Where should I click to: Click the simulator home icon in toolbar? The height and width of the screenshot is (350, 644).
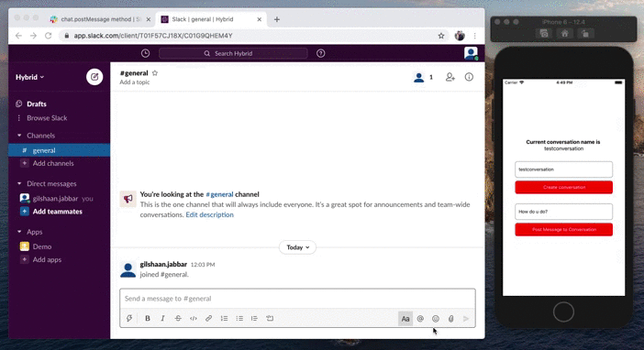click(x=565, y=34)
